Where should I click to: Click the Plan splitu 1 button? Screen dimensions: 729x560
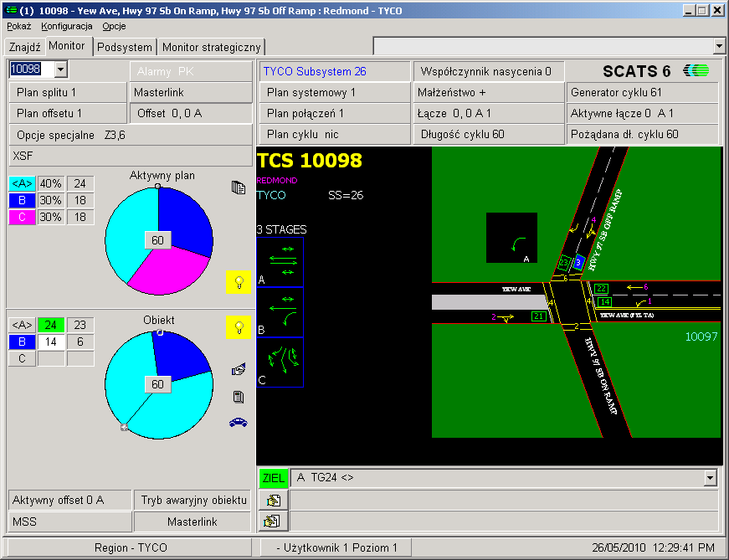coord(67,92)
